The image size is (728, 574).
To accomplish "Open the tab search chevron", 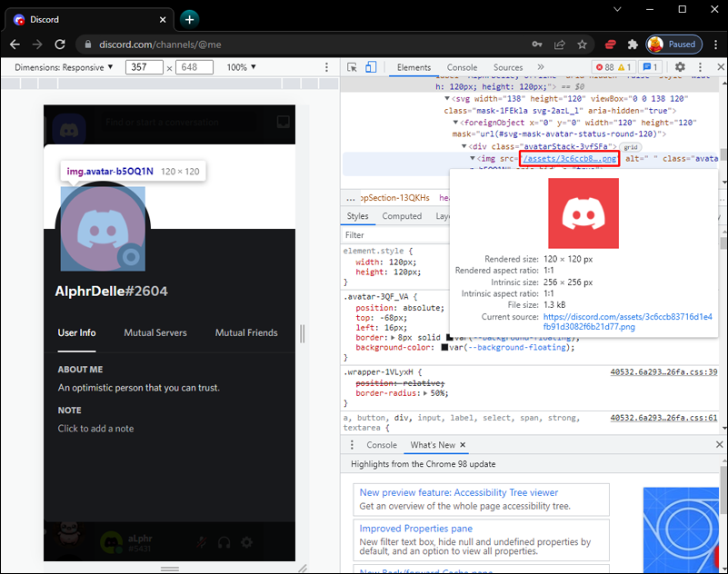I will click(617, 9).
